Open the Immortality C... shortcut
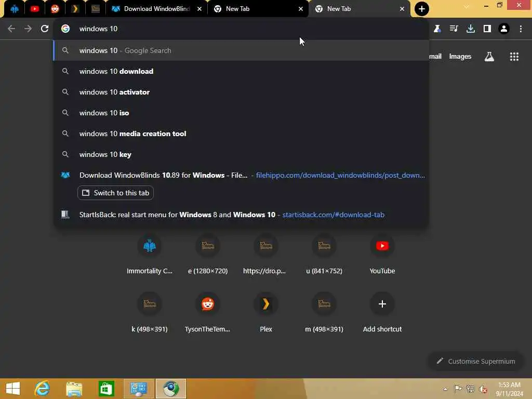 [149, 254]
